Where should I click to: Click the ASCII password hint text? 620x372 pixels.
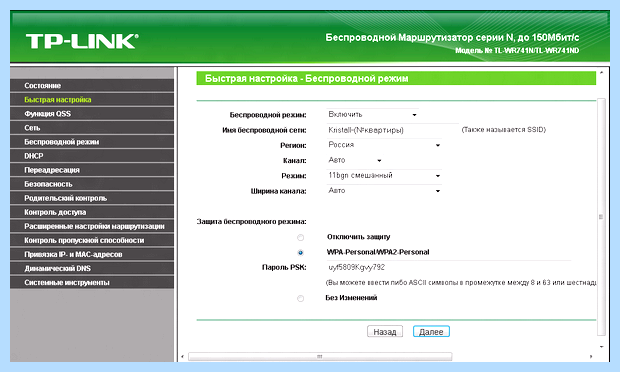[461, 283]
